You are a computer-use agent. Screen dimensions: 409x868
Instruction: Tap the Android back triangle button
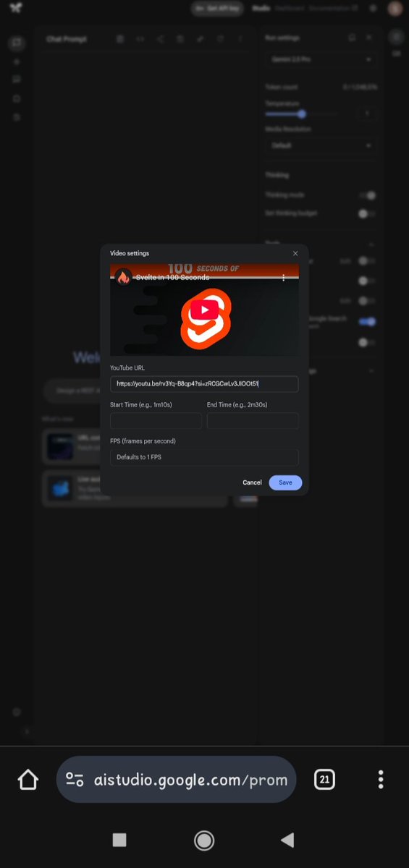(x=287, y=840)
